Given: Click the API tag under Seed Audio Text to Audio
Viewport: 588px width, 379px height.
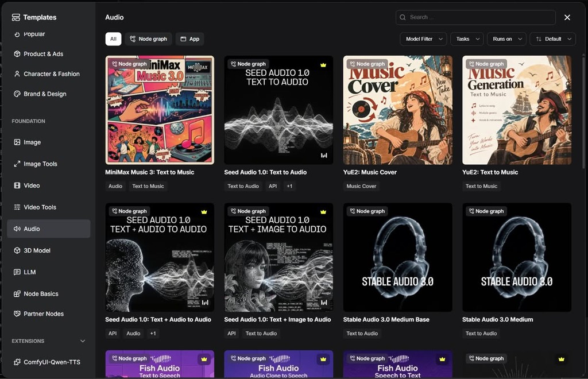Looking at the screenshot, I should [273, 186].
